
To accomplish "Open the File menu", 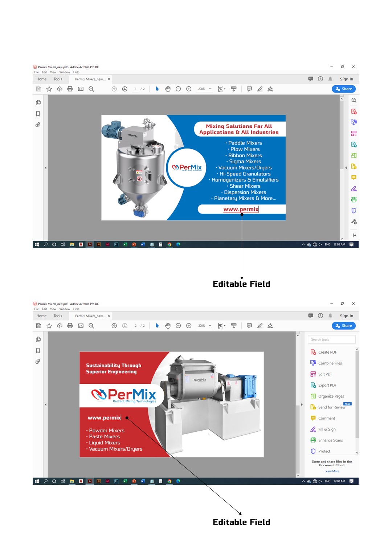I will [x=36, y=309].
